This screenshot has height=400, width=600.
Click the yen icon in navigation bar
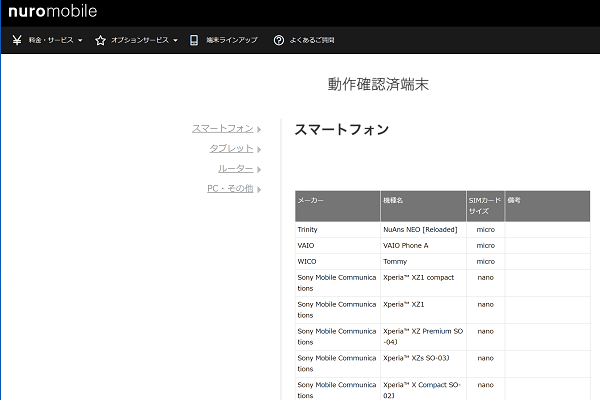17,40
